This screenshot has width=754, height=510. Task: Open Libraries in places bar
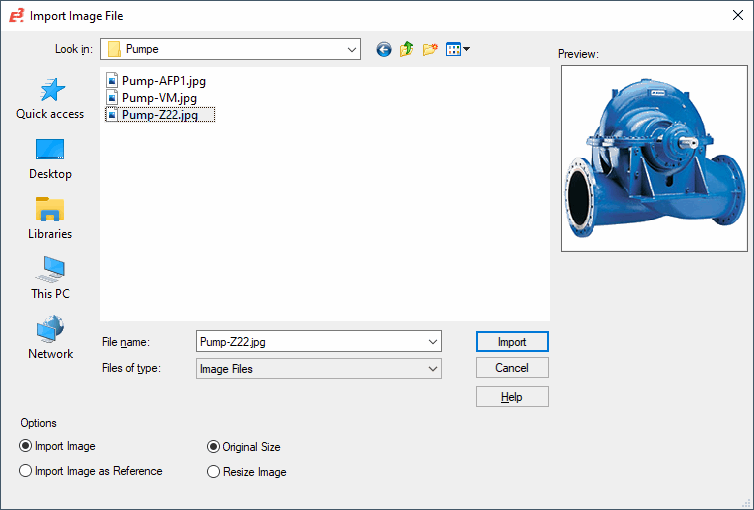pyautogui.click(x=50, y=219)
